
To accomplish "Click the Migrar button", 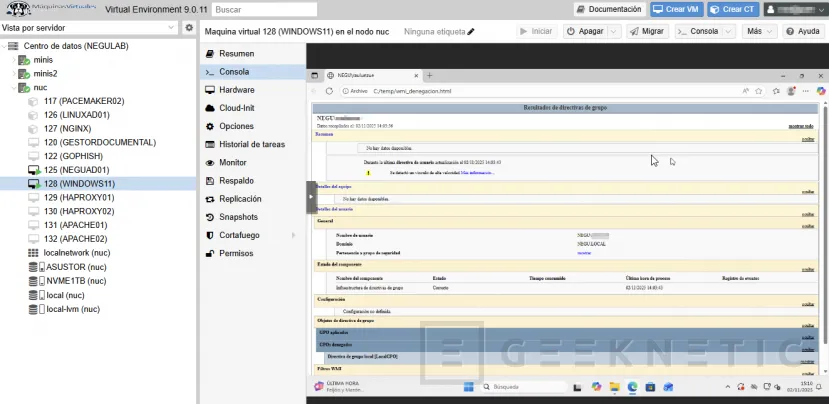I will tap(648, 31).
